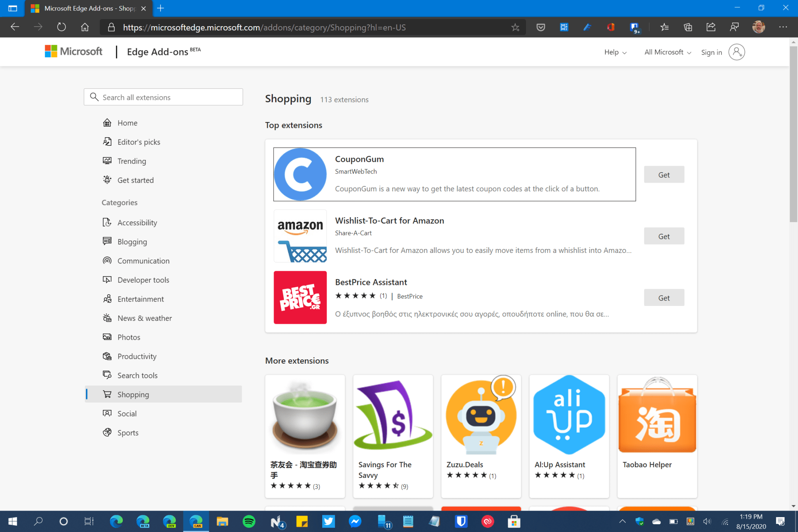The width and height of the screenshot is (798, 532).
Task: Expand the All Microsoft menu
Action: pyautogui.click(x=667, y=51)
